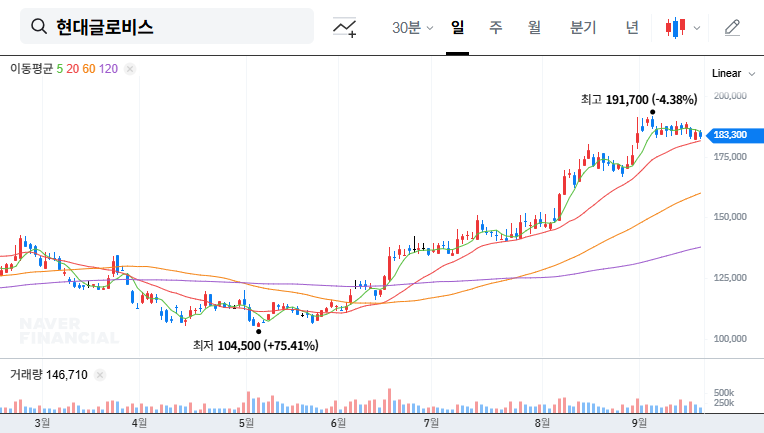Image resolution: width=764 pixels, height=433 pixels.
Task: Click the 200,000 price axis label
Action: pyautogui.click(x=730, y=95)
